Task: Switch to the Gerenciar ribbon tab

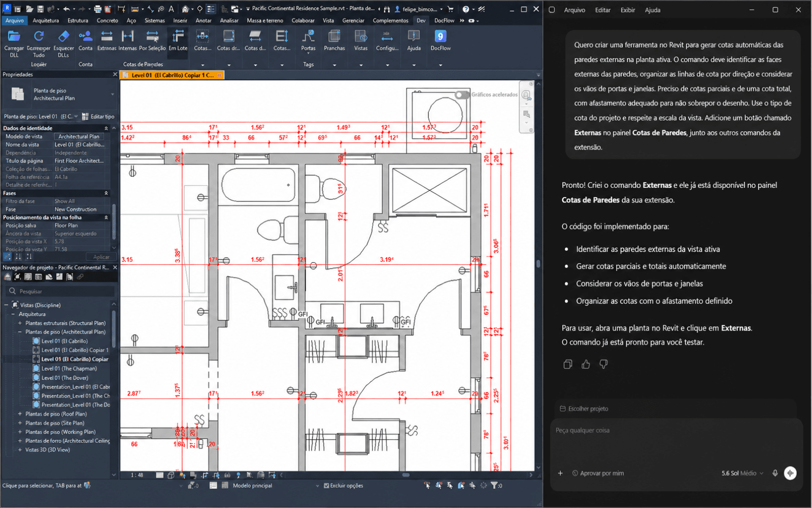Action: point(353,20)
